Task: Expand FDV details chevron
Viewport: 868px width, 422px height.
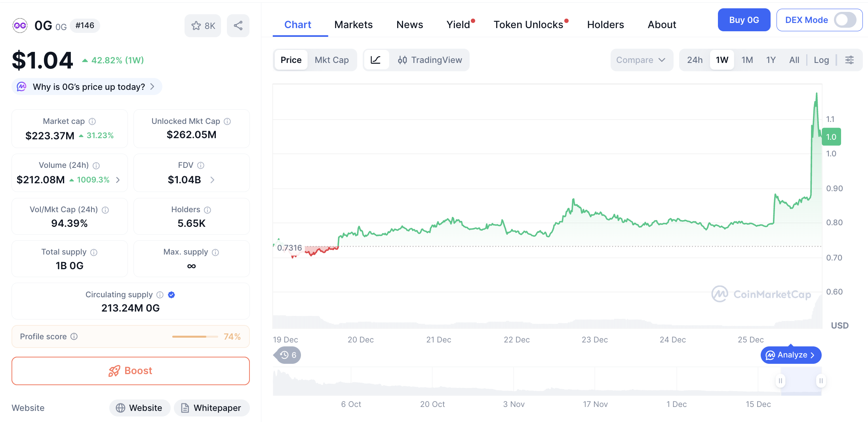Action: pyautogui.click(x=213, y=180)
